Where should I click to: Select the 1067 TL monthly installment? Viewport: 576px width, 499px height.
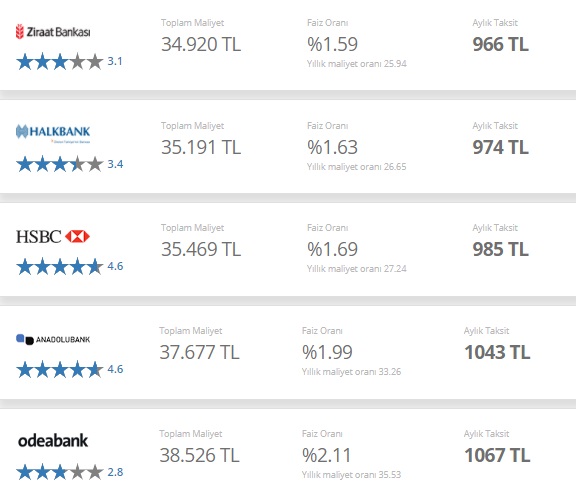point(497,455)
